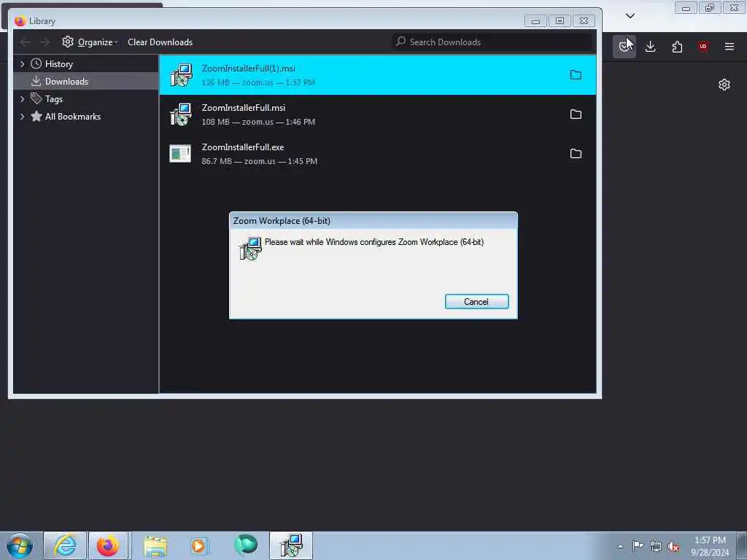Click the Clear Downloads button
Screen dimensions: 747x560
click(160, 42)
